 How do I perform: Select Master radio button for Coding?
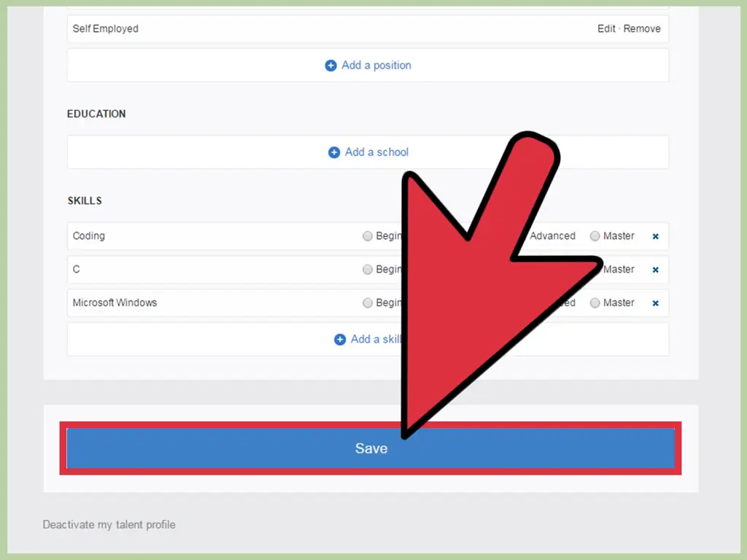pyautogui.click(x=595, y=236)
